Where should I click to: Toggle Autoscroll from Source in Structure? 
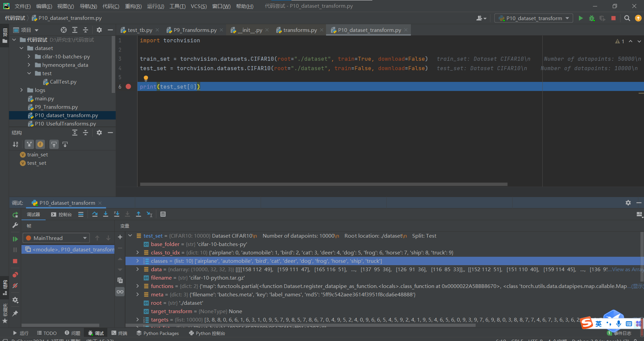65,144
